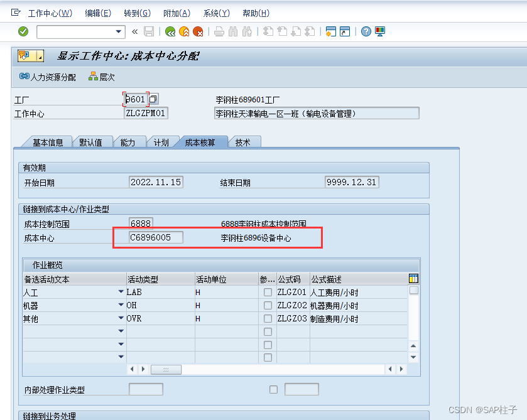
Task: Click the 工厂 input field 9601
Action: pyautogui.click(x=136, y=99)
